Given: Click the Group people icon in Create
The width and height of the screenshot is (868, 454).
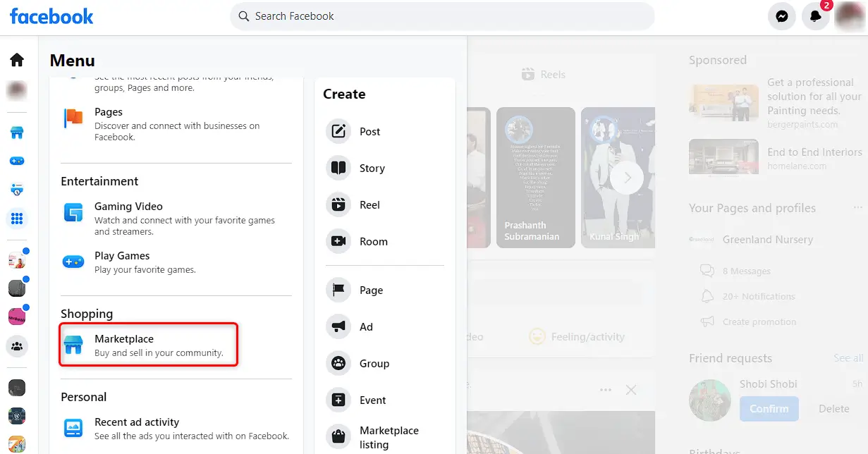Looking at the screenshot, I should pos(338,363).
